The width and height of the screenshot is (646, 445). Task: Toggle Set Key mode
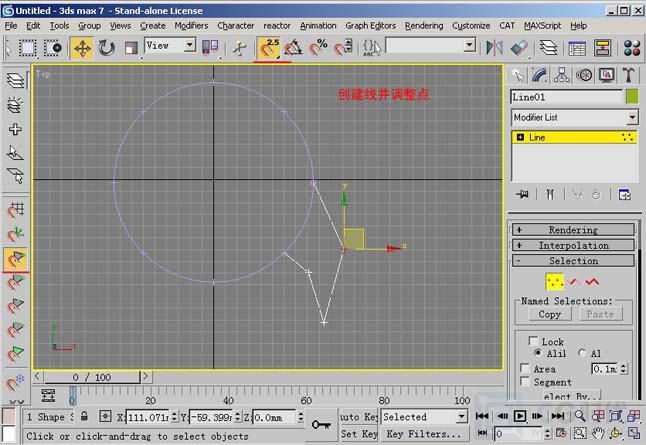coord(359,434)
